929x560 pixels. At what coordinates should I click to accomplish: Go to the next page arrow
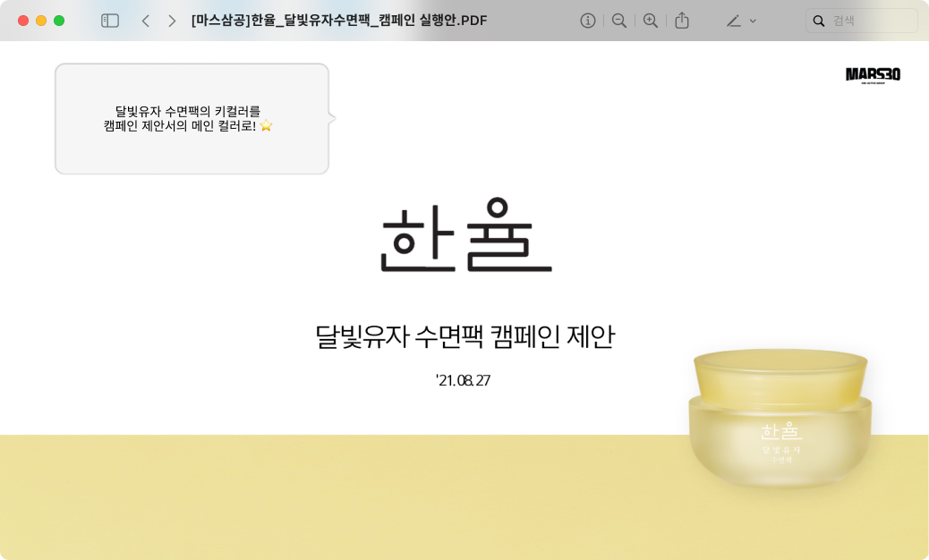point(172,21)
